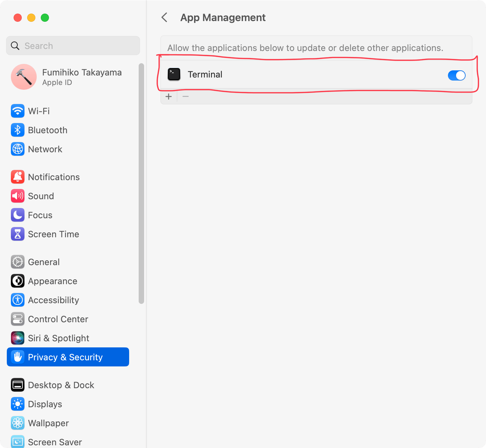Screen dimensions: 486x448
Task: Click the Screen Time hourglass icon
Action: (18, 234)
